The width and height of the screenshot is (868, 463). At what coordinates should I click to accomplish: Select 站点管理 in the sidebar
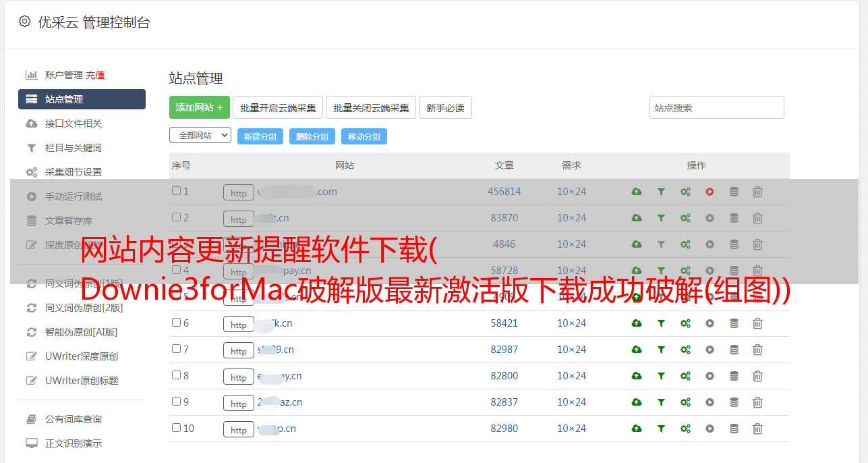[82, 99]
